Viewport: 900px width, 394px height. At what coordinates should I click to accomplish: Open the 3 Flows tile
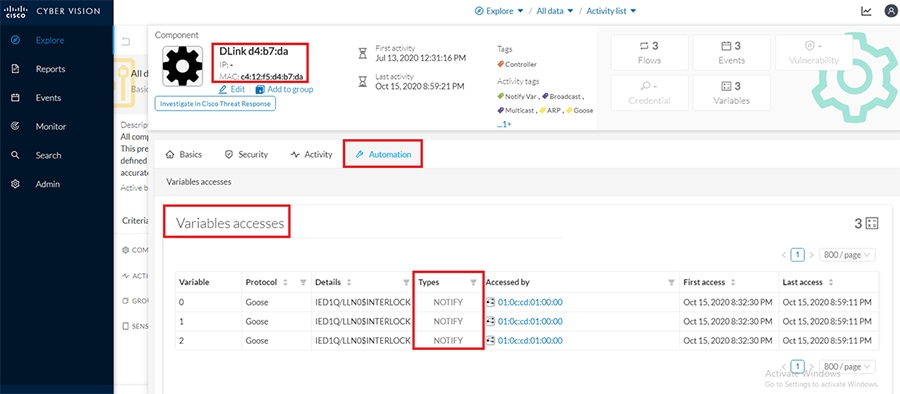point(649,52)
